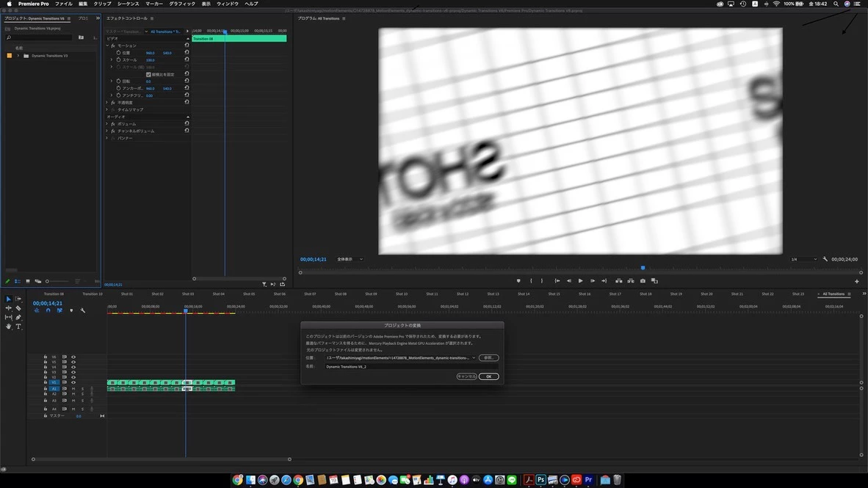Open the グラフィック menu
The height and width of the screenshot is (488, 868).
[x=182, y=4]
